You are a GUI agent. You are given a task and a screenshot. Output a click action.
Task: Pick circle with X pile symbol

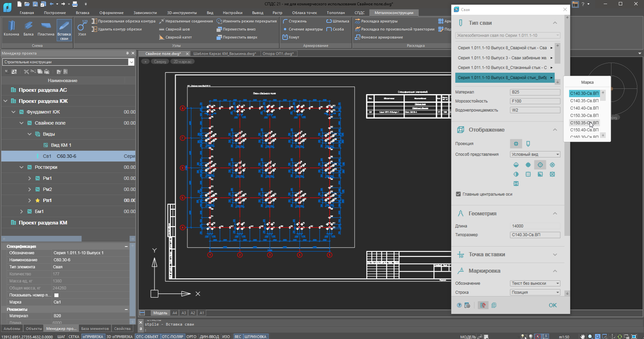(x=552, y=165)
